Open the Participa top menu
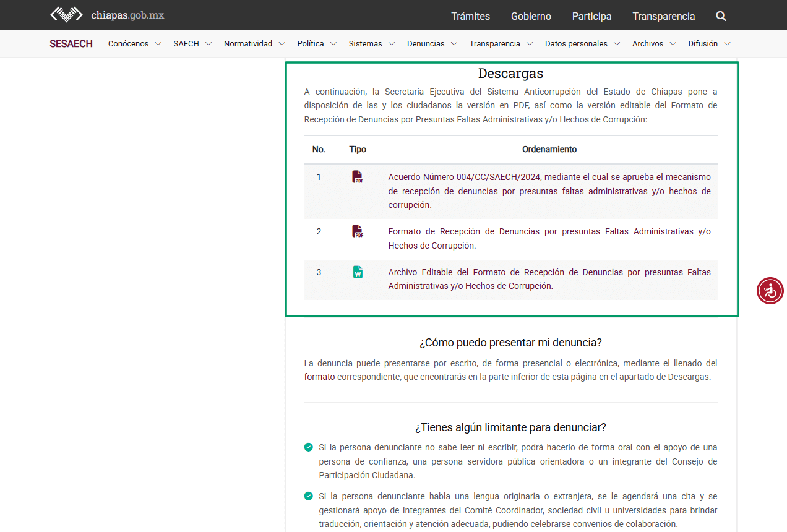The height and width of the screenshot is (532, 787). (591, 16)
